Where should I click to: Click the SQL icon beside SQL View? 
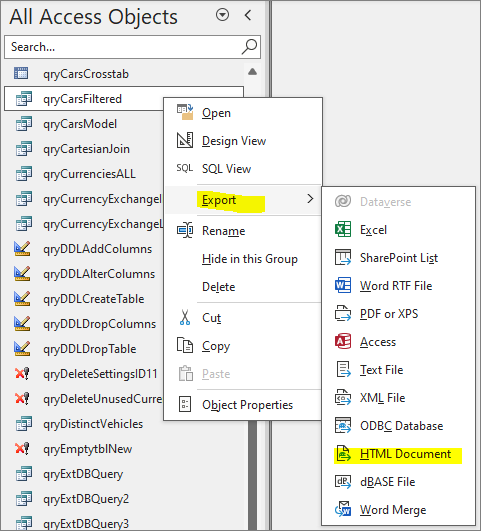pyautogui.click(x=185, y=168)
